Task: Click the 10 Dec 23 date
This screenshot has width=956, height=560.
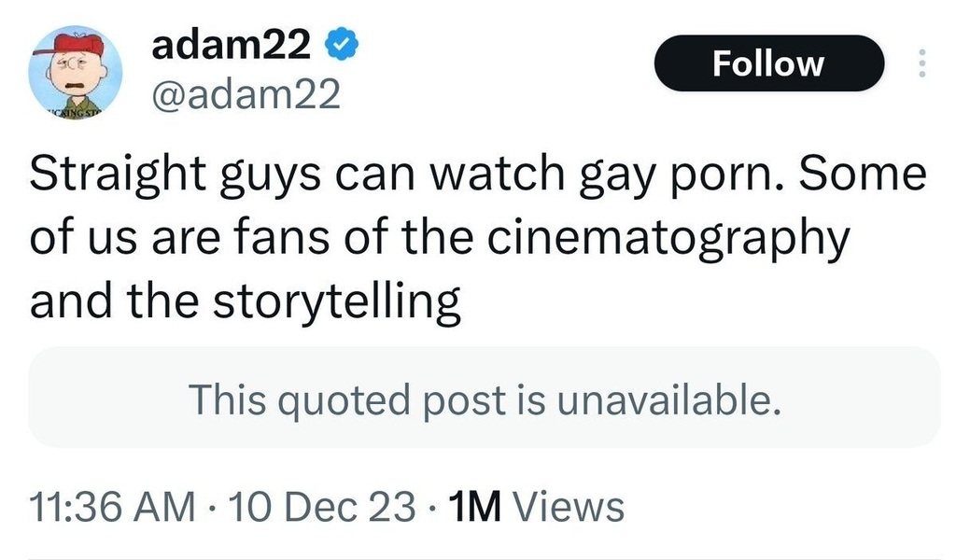Action: tap(320, 507)
